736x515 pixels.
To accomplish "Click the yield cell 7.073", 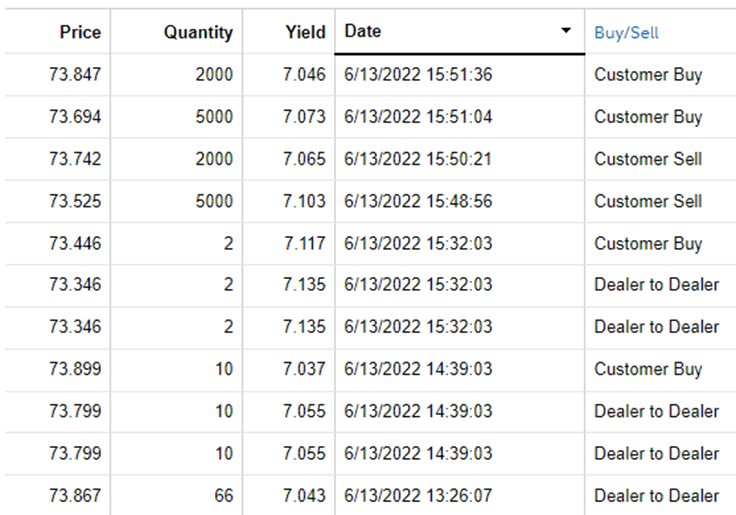I will click(304, 117).
